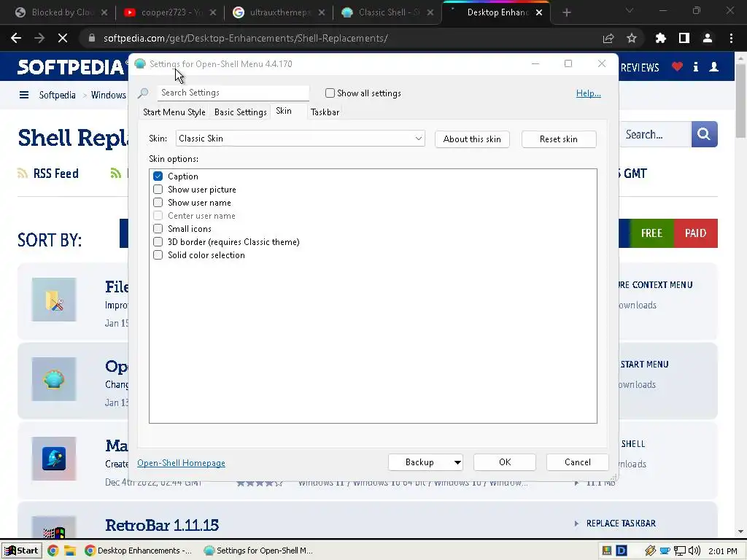Open the Chrome three-dot menu
Viewport: 747px width, 560px height.
click(x=731, y=38)
